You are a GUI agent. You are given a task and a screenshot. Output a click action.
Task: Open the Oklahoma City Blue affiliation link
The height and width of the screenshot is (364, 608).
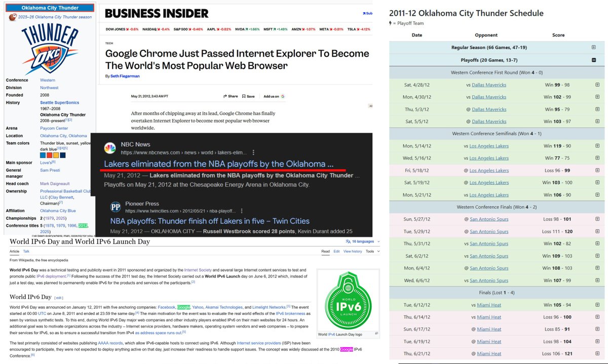(x=58, y=211)
